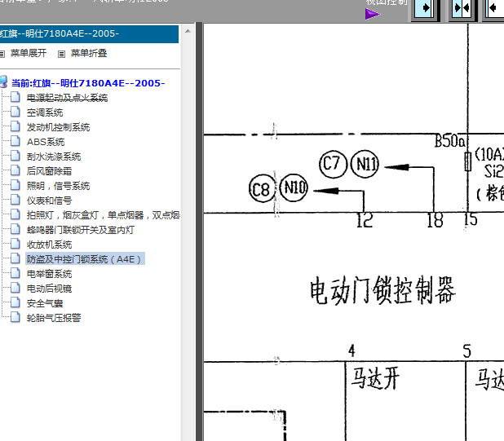The height and width of the screenshot is (441, 504).
Task: Open 仪表和信号 diagram
Action: [x=49, y=201]
